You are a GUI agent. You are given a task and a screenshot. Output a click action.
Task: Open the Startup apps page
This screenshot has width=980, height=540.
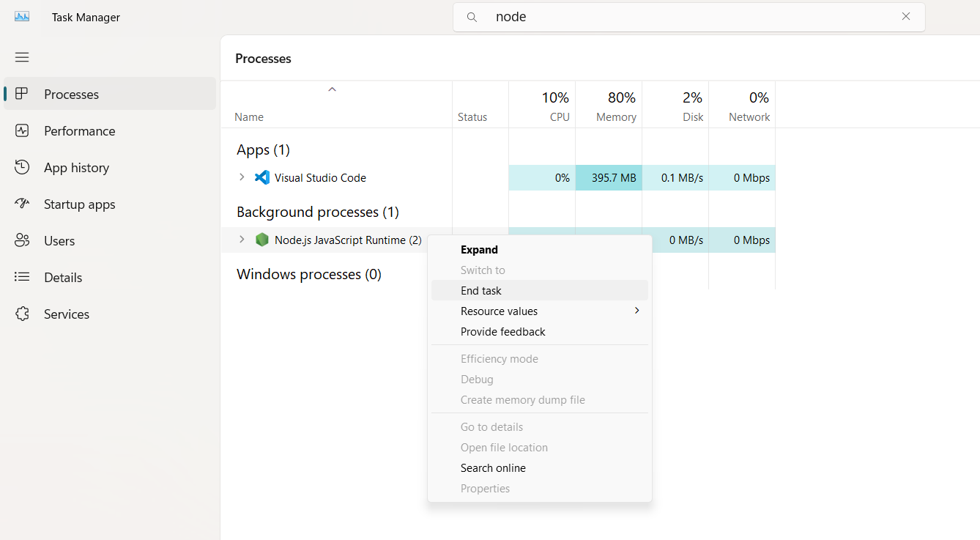click(x=110, y=204)
